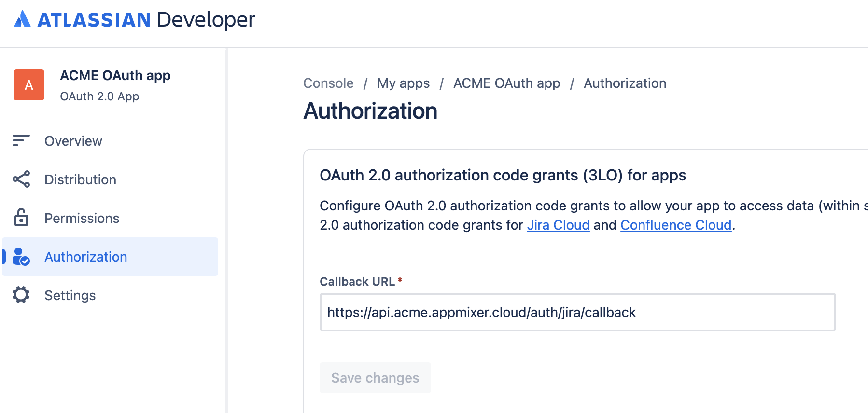This screenshot has height=413, width=868.
Task: Open Permissions page in sidebar
Action: [x=82, y=218]
